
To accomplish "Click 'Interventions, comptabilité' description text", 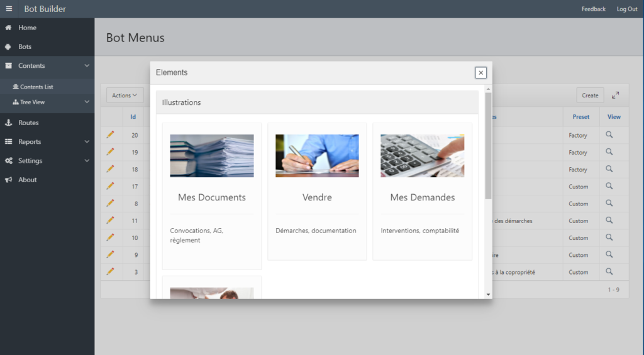I will click(419, 231).
